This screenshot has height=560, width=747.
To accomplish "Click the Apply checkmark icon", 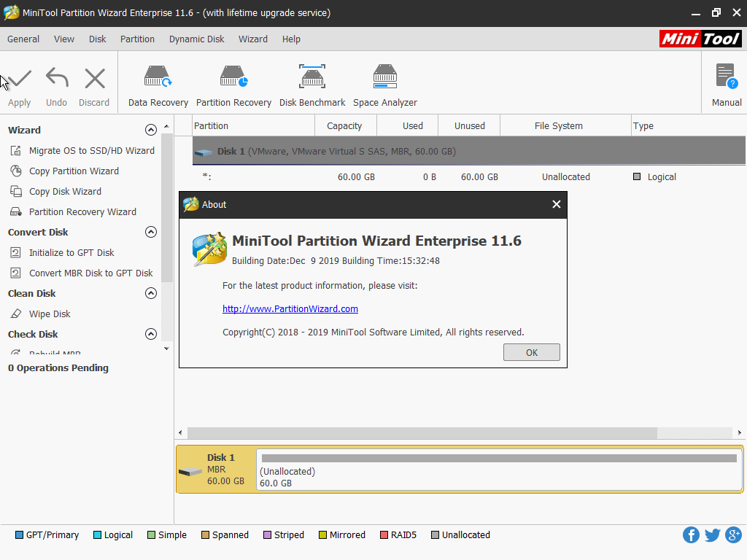I will tap(20, 79).
